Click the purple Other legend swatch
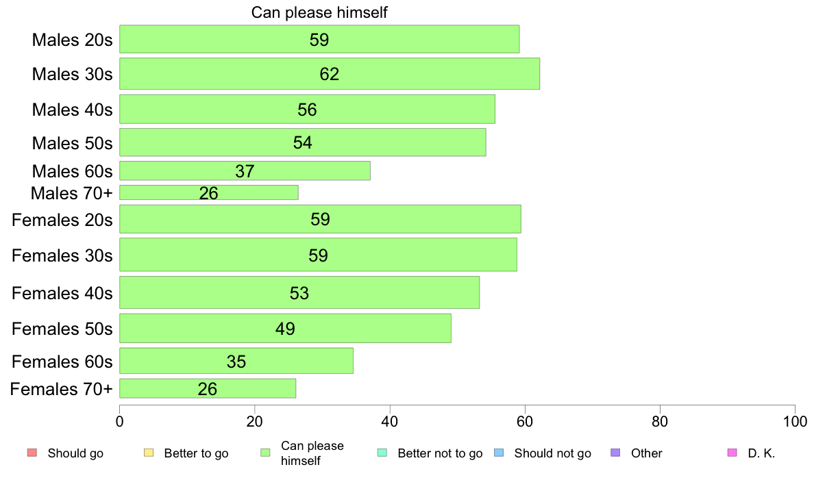Viewport: 814px width, 504px height. pos(615,453)
